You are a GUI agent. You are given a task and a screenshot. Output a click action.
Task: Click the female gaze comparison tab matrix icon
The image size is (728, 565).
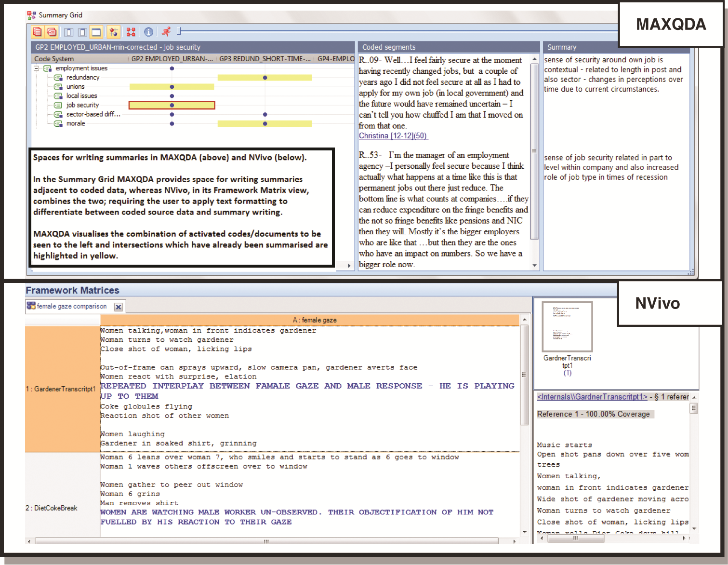31,306
